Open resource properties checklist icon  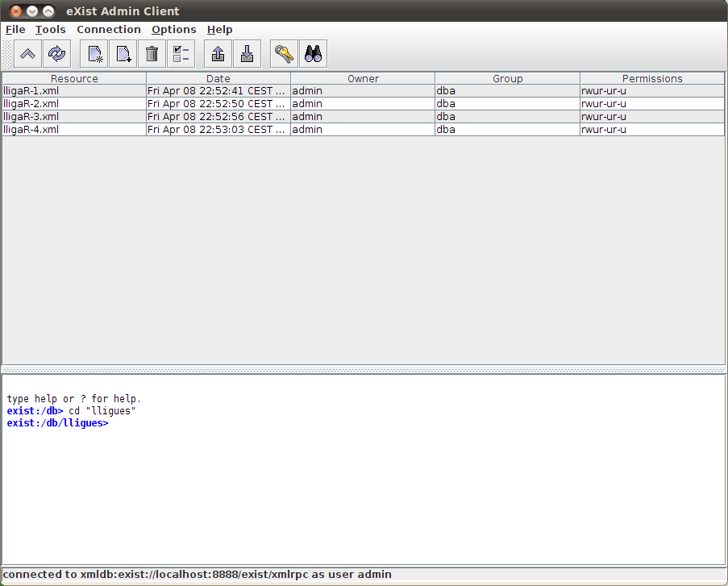181,54
